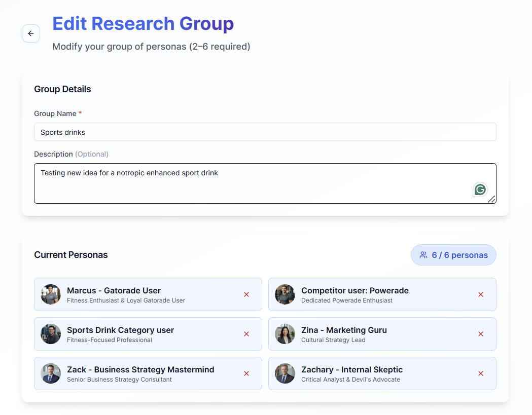Click Marcus's profile avatar
This screenshot has width=532, height=415.
[51, 294]
